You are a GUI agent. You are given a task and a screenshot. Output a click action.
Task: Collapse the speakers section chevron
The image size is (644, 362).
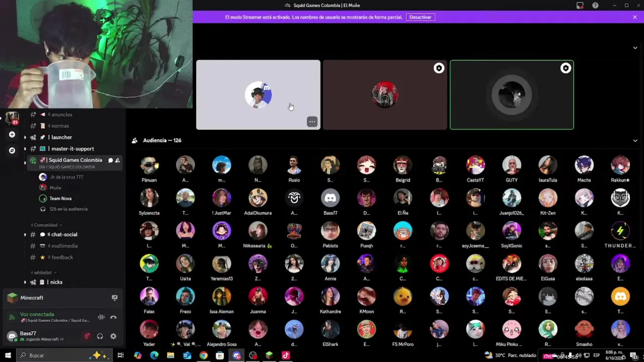(x=635, y=48)
